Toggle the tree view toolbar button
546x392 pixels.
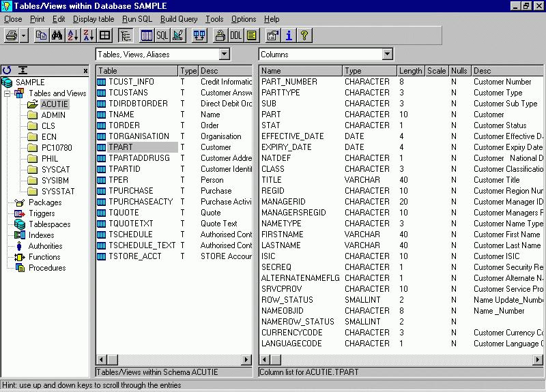[126, 35]
